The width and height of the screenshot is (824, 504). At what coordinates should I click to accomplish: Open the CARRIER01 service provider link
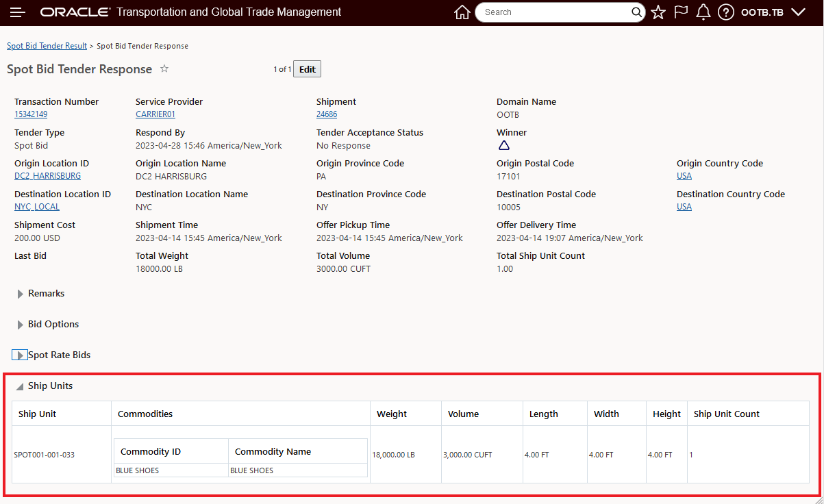155,114
